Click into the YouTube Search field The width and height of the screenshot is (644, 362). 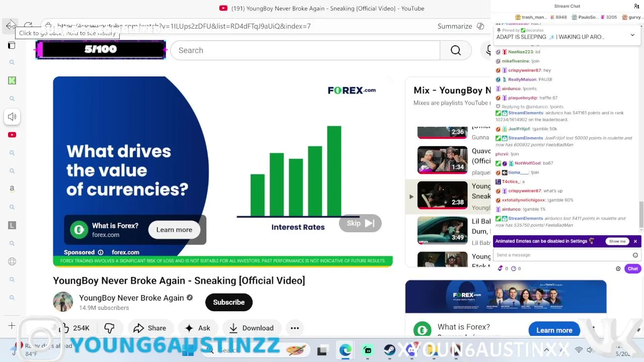[x=305, y=50]
